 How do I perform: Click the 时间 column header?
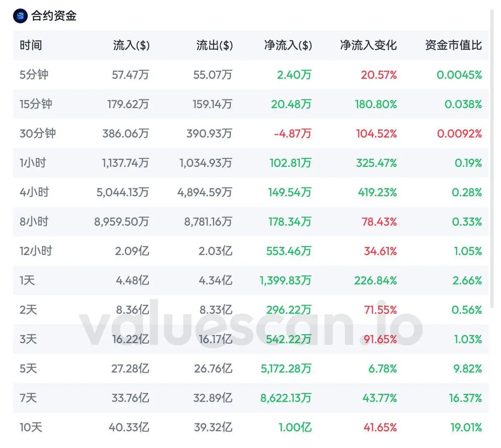(30, 45)
